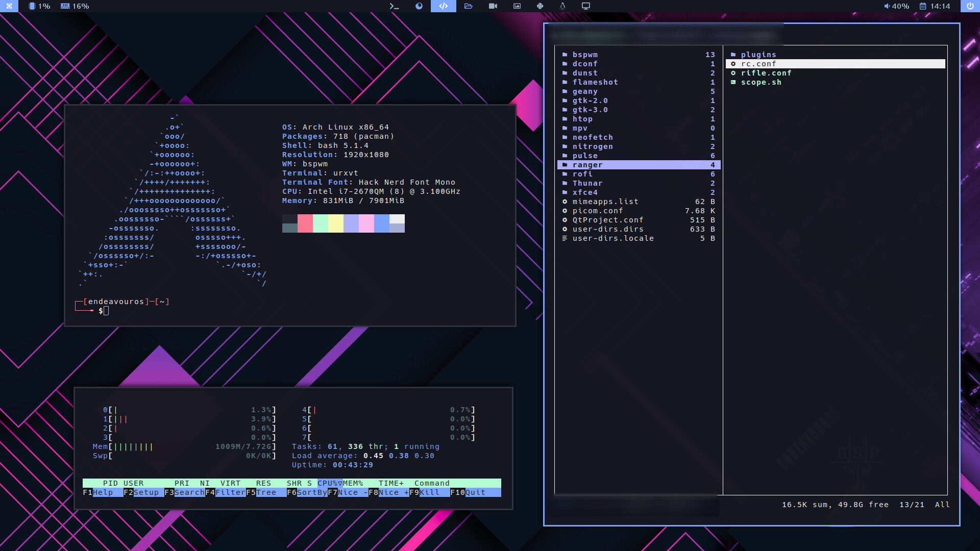Viewport: 980px width, 551px height.
Task: Select the flameshot folder in ranger
Action: tap(639, 82)
